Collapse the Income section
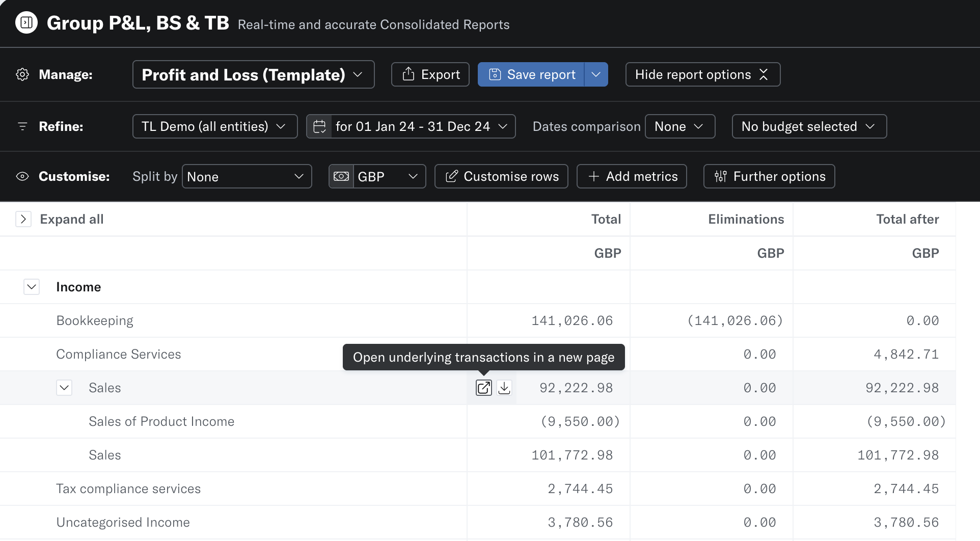Screen dimensions: 980x541 pyautogui.click(x=32, y=287)
